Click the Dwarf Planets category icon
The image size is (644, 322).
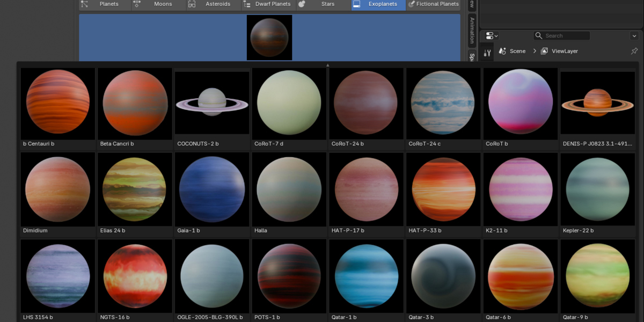tap(246, 4)
